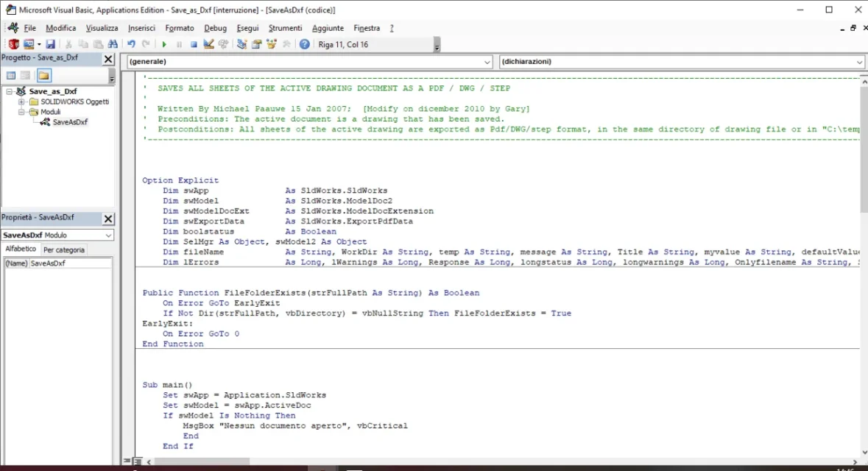The width and height of the screenshot is (868, 471).
Task: Select Save_as_Dxf project root item
Action: [x=52, y=91]
